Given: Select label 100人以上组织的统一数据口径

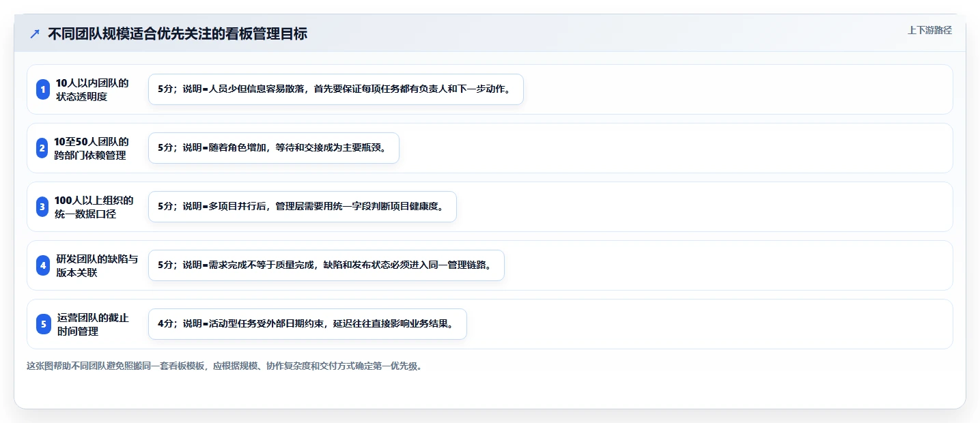Looking at the screenshot, I should click(x=94, y=207).
